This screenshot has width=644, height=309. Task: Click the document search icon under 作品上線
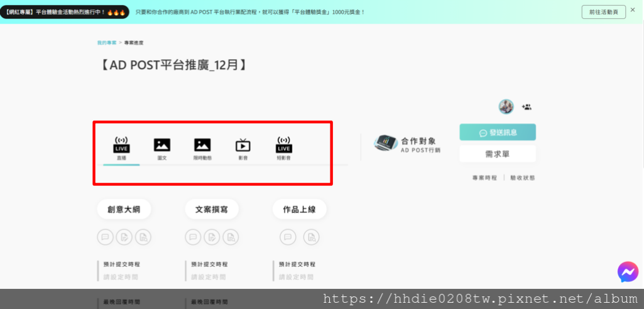(x=312, y=237)
